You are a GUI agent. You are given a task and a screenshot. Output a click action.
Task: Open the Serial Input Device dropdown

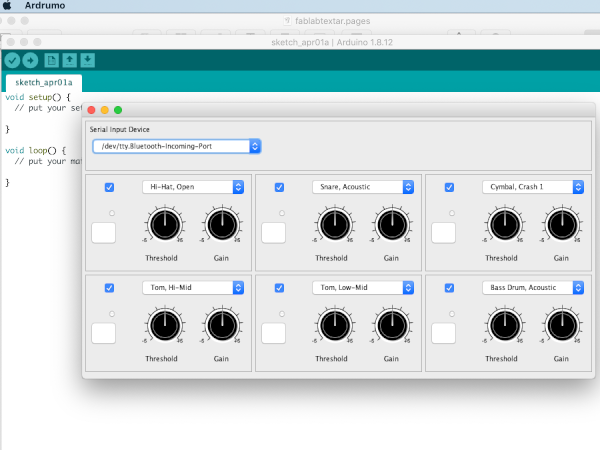point(176,146)
